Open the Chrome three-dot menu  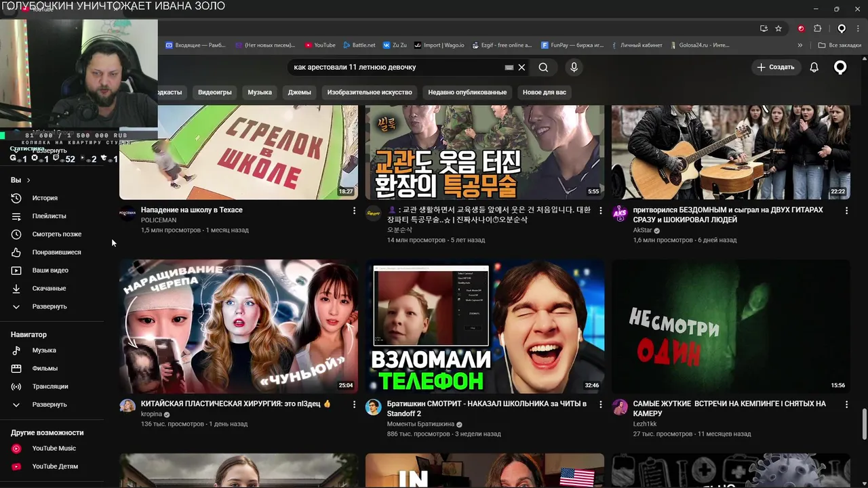(858, 28)
